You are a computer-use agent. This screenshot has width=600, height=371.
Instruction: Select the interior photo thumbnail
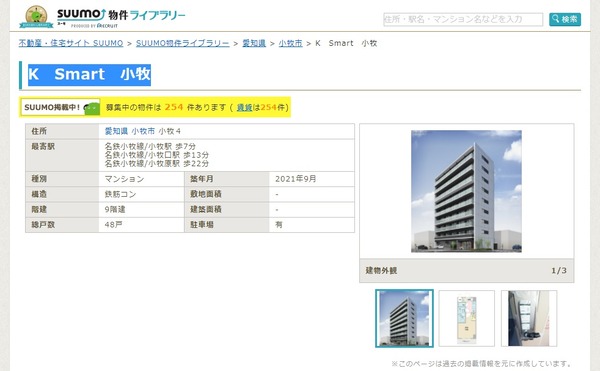click(529, 318)
